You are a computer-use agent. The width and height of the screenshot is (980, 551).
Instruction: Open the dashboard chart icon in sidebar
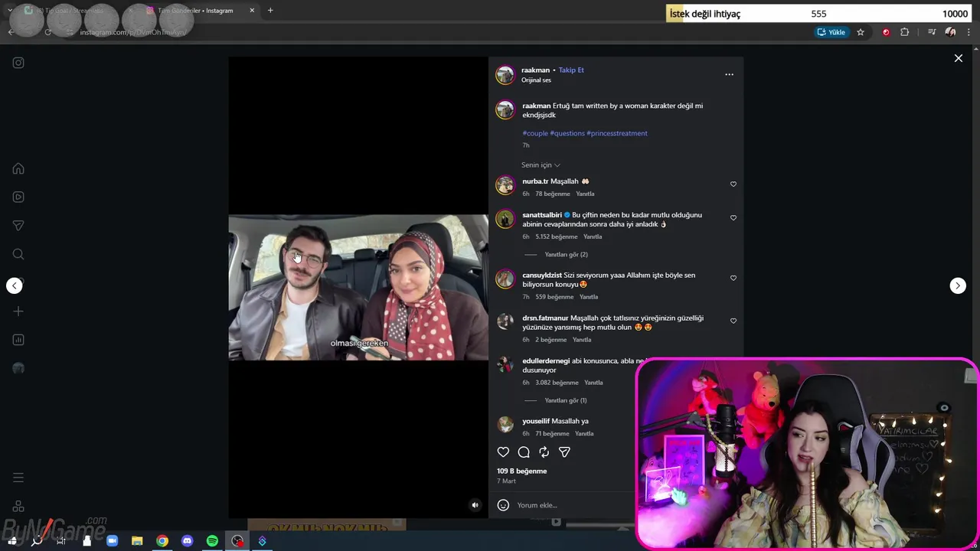tap(18, 340)
